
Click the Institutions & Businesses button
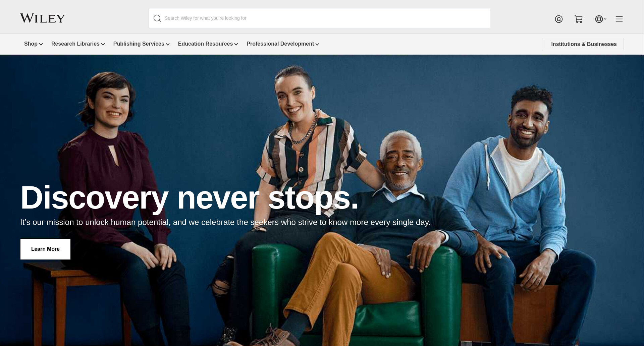[584, 44]
